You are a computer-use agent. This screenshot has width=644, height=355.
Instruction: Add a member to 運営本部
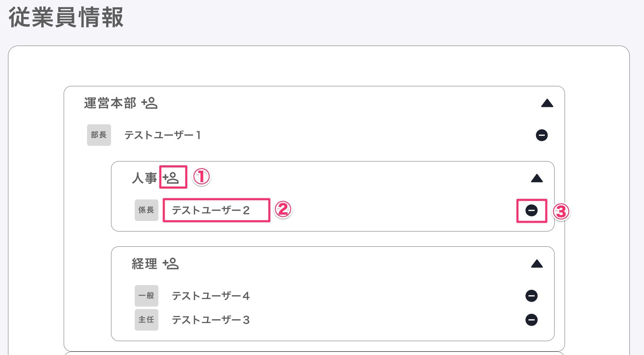pyautogui.click(x=149, y=103)
